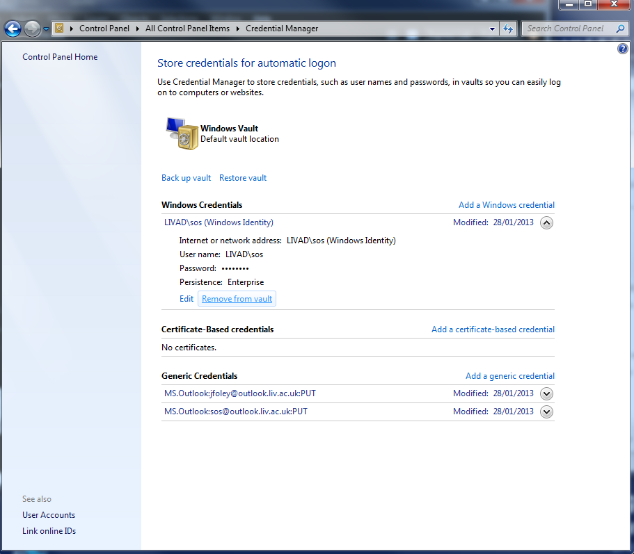Screen dimensions: 634x554
Task: Expand MS.Outlook sos credential chevron
Action: pyautogui.click(x=546, y=412)
